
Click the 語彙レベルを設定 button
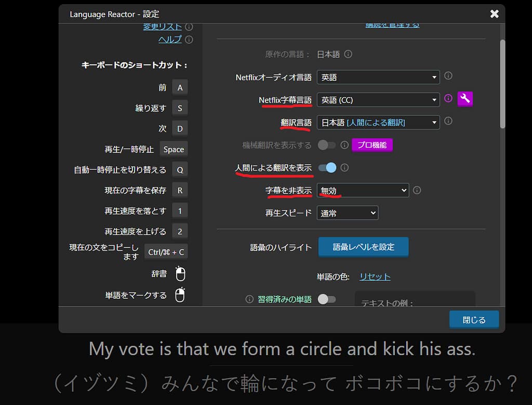click(363, 247)
